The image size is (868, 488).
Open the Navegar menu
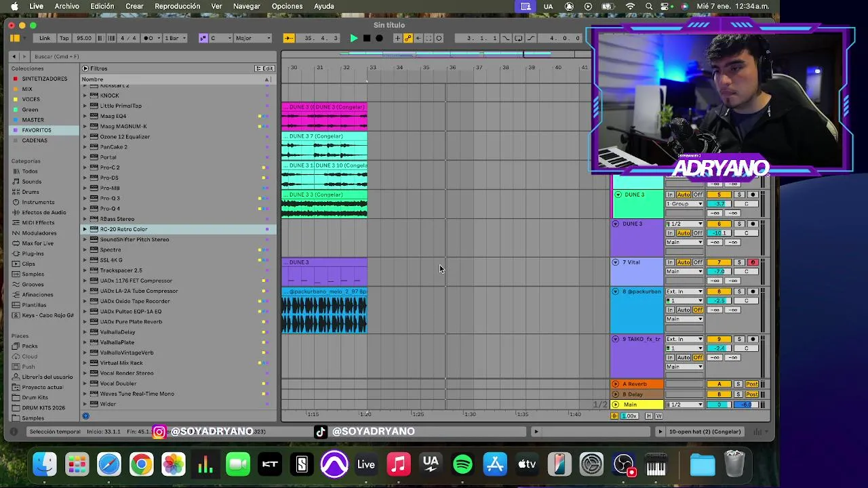pos(247,6)
